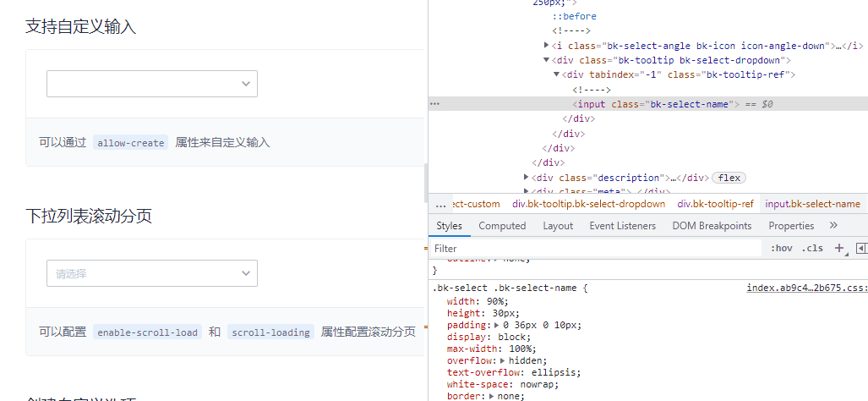Expand the border shorthand triangle

(494, 396)
